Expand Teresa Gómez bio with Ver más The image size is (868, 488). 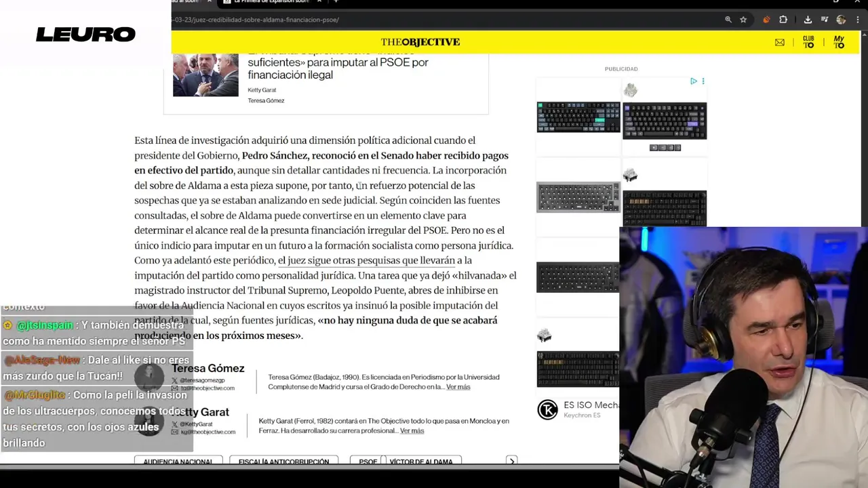pyautogui.click(x=458, y=387)
